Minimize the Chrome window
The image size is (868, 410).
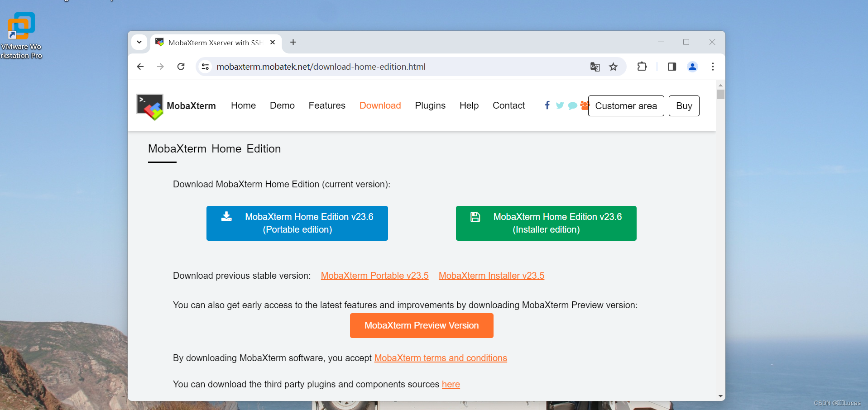(x=661, y=42)
